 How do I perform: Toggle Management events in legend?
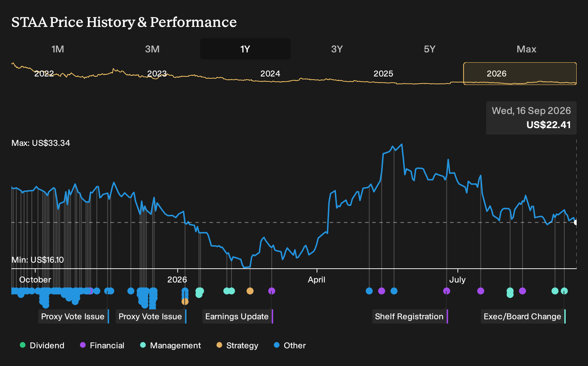coord(171,345)
